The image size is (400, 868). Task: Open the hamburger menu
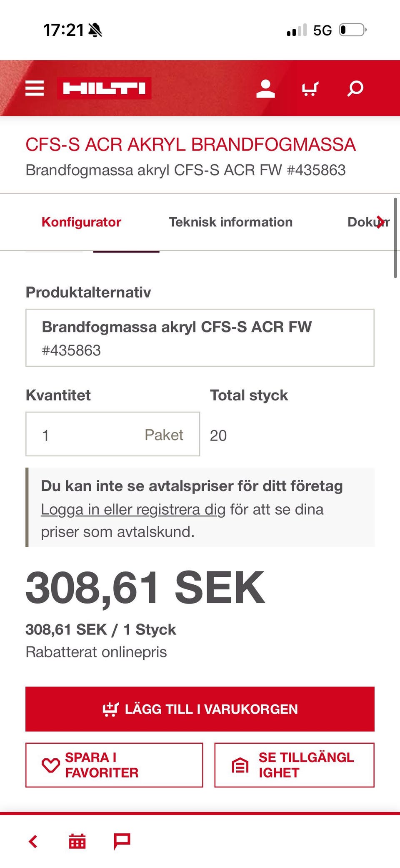[x=35, y=88]
